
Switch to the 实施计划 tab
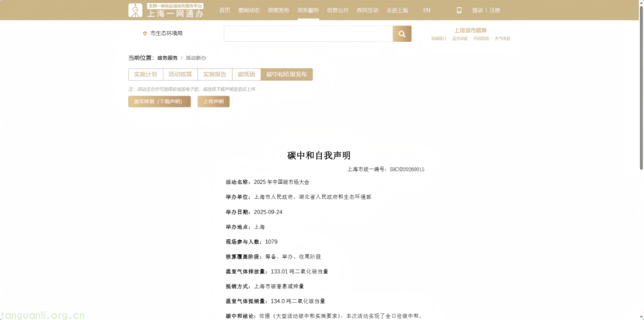pos(145,75)
